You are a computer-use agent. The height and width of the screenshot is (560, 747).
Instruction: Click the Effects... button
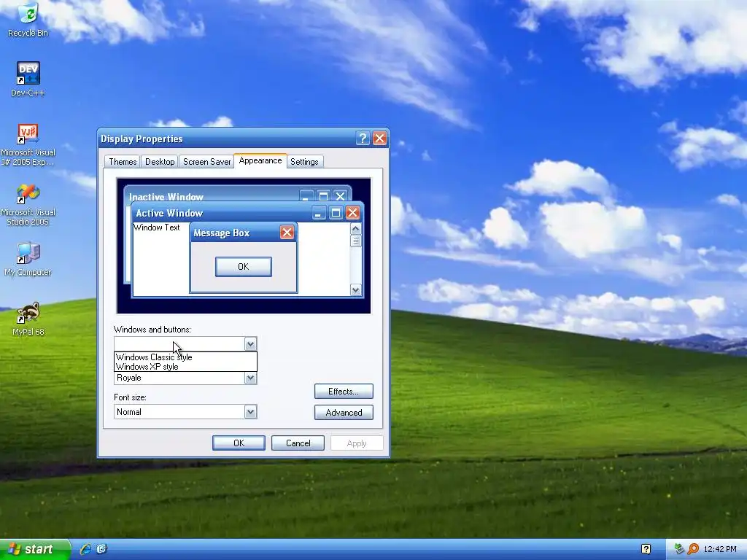coord(344,392)
